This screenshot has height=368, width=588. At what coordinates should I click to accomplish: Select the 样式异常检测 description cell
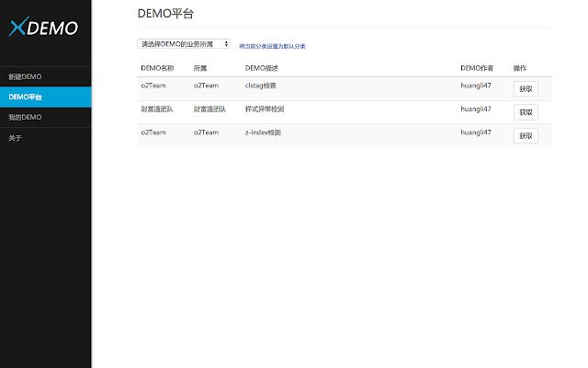265,109
